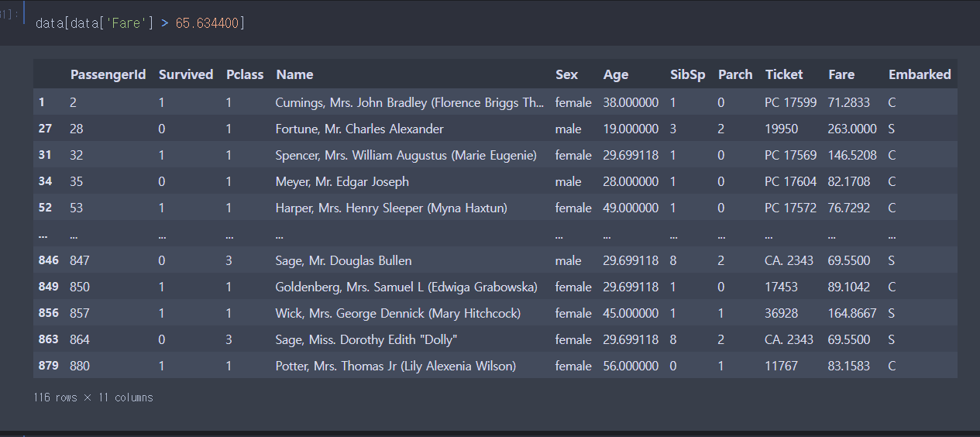Click row index 52
980x437 pixels.
click(x=45, y=208)
